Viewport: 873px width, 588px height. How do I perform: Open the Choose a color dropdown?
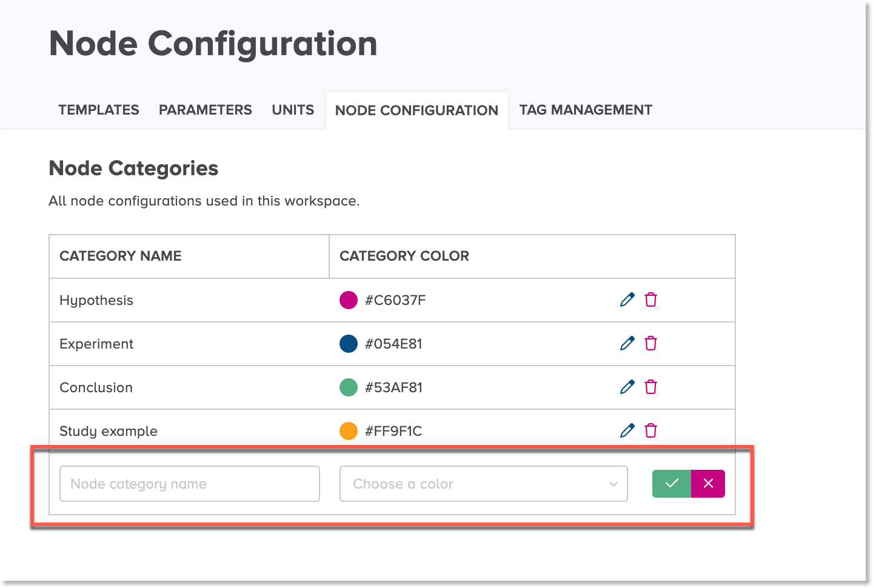484,484
